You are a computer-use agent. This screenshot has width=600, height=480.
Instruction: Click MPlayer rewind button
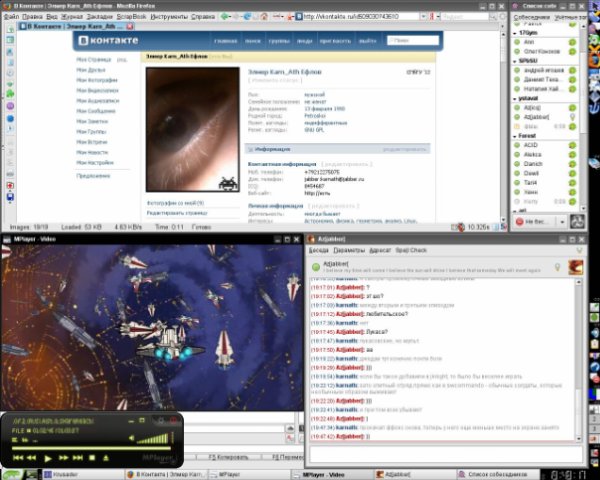tap(31, 457)
